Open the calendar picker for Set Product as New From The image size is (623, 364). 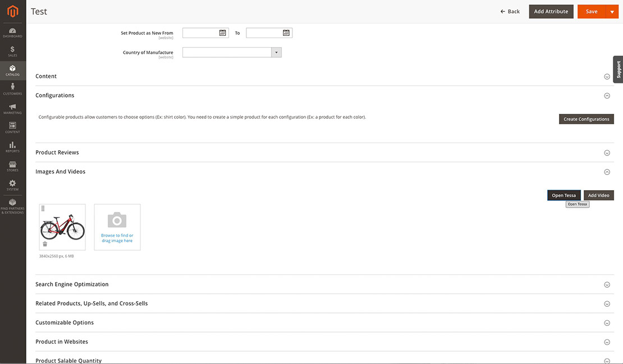(x=222, y=32)
